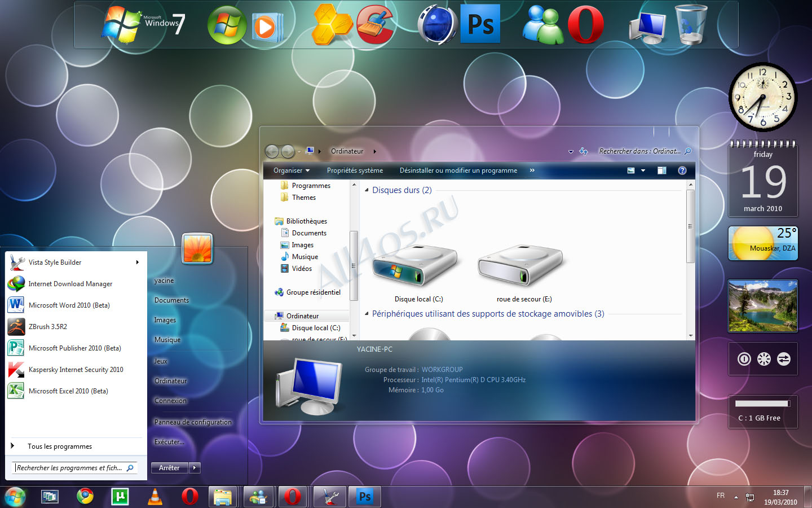Image resolution: width=812 pixels, height=508 pixels.
Task: Click Propriétés système in Explorer toolbar
Action: click(355, 170)
